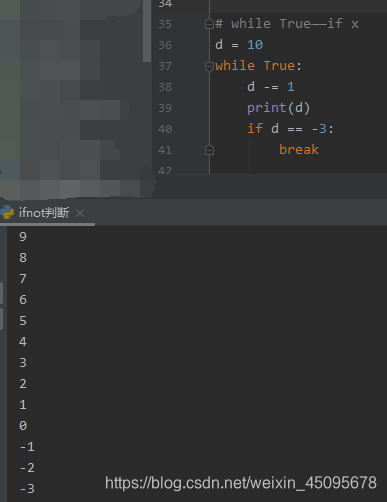Click the project panel vertical scrollbar
387x502 pixels.
pos(147,31)
